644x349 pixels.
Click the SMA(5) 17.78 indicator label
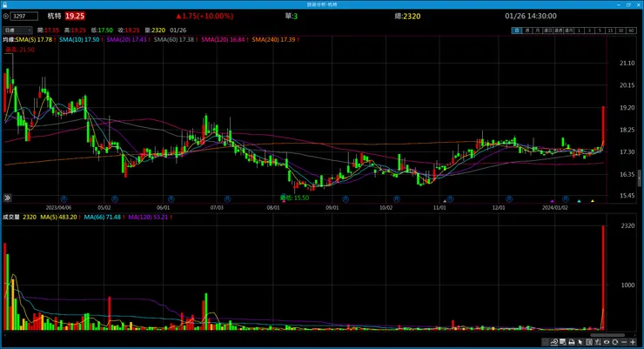(36, 39)
